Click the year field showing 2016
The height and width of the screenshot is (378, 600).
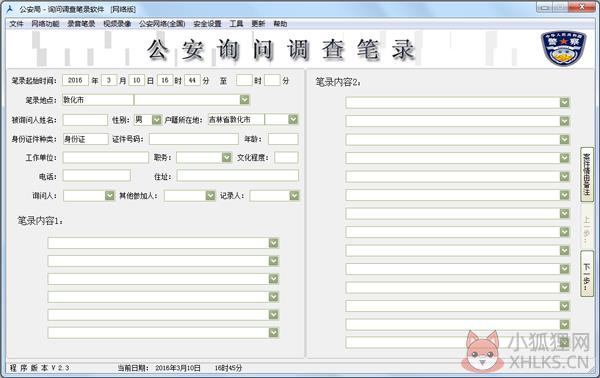75,80
